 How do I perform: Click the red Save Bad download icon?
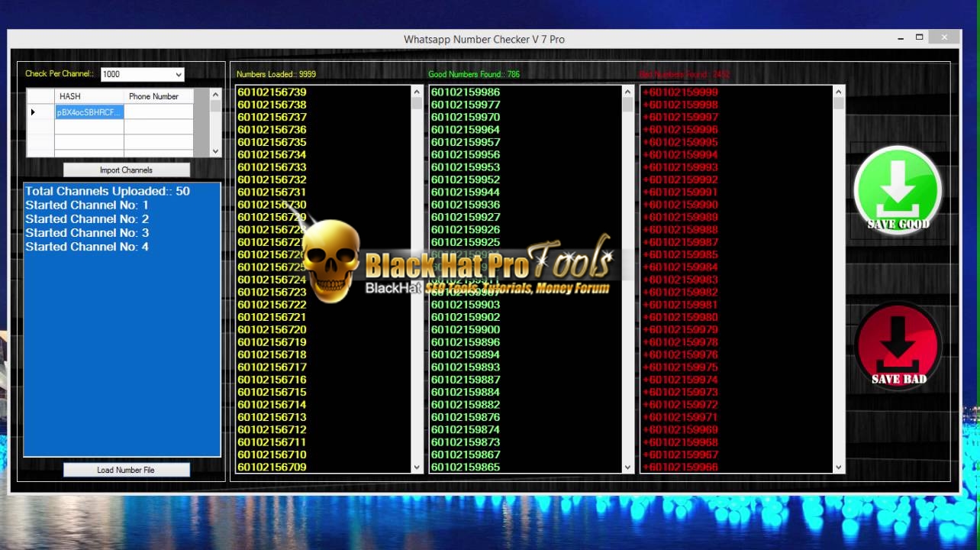[x=898, y=345]
